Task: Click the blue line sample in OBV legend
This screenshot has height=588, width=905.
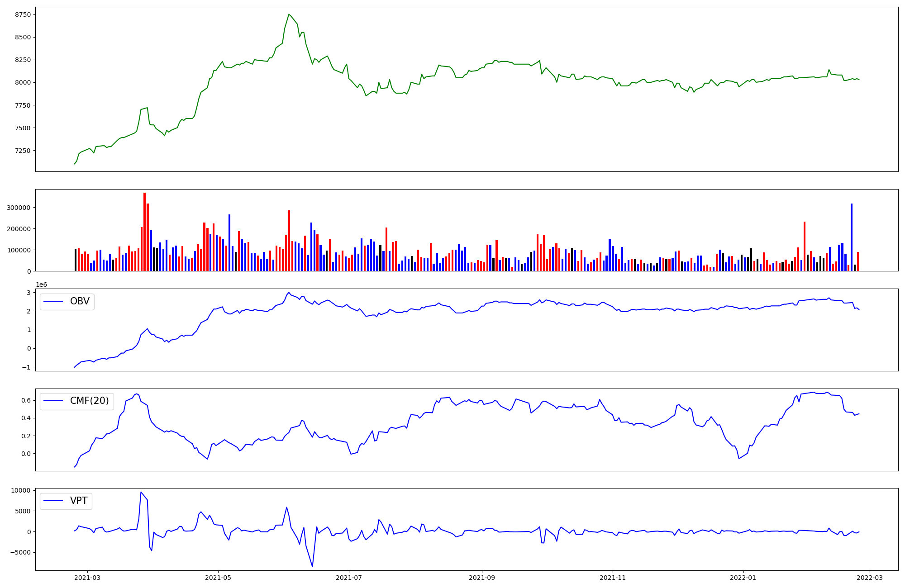Action: coord(53,302)
